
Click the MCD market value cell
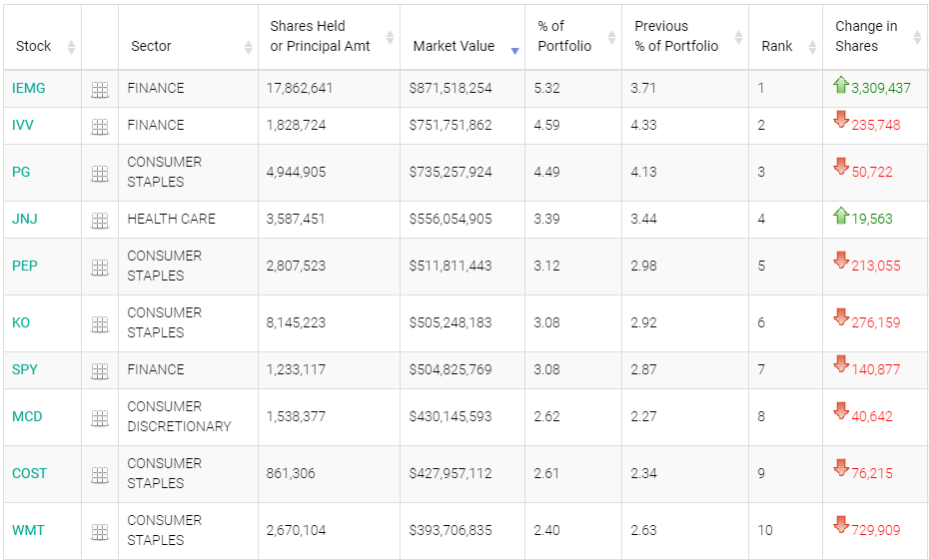[x=451, y=416]
